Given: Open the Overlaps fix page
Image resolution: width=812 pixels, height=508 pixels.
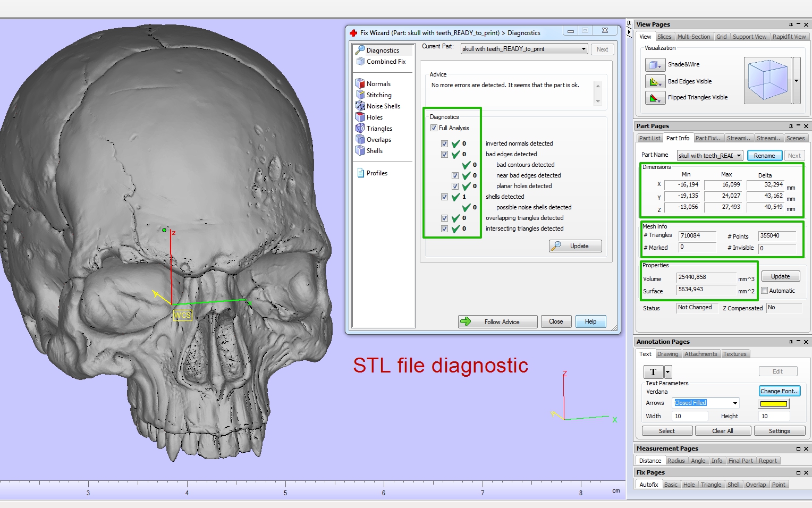Looking at the screenshot, I should pyautogui.click(x=378, y=140).
